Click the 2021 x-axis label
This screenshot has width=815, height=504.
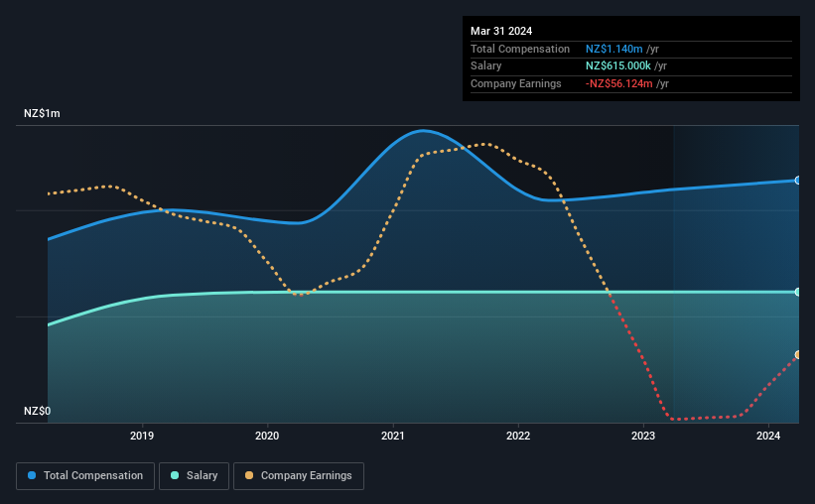point(392,436)
